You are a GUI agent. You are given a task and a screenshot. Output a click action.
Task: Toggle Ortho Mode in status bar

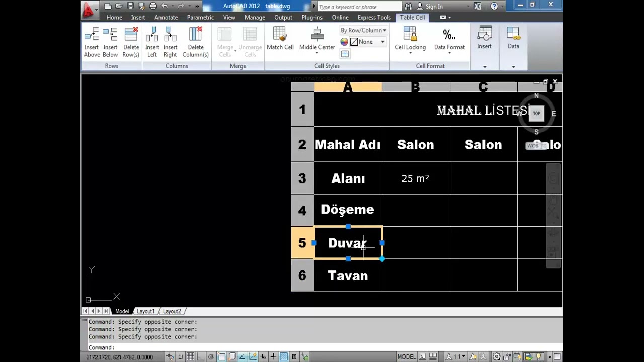pos(200,357)
